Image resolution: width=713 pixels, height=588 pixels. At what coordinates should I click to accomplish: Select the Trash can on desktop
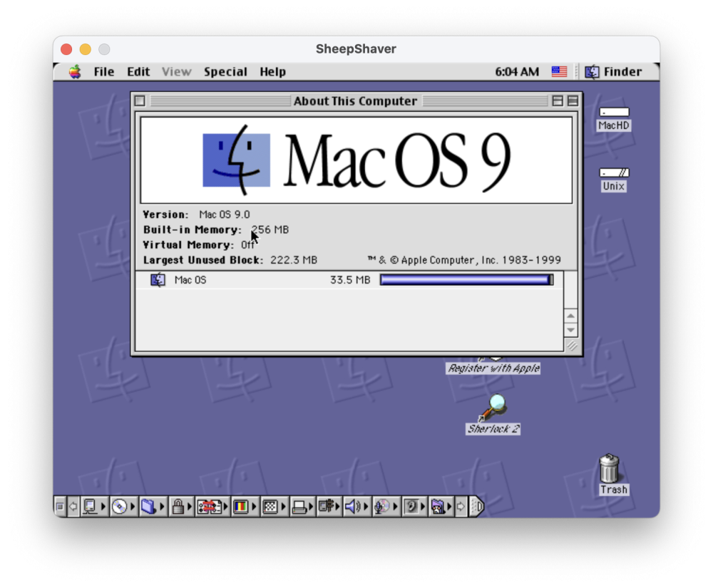(x=610, y=468)
